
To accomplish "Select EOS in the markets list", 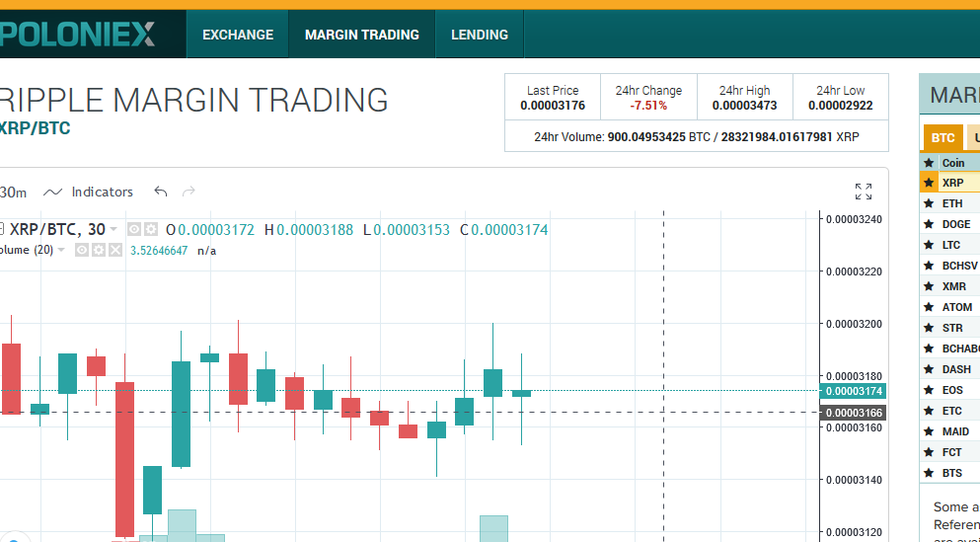I will coord(952,390).
